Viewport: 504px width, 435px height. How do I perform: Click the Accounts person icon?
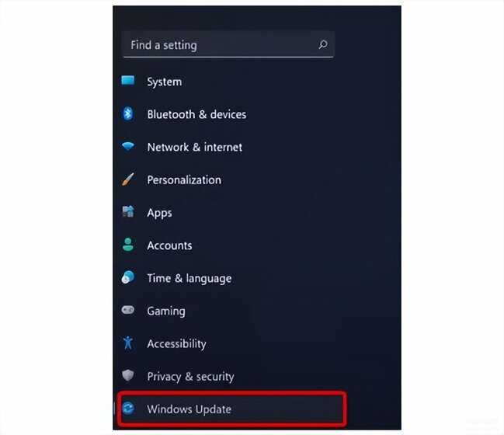(x=128, y=245)
